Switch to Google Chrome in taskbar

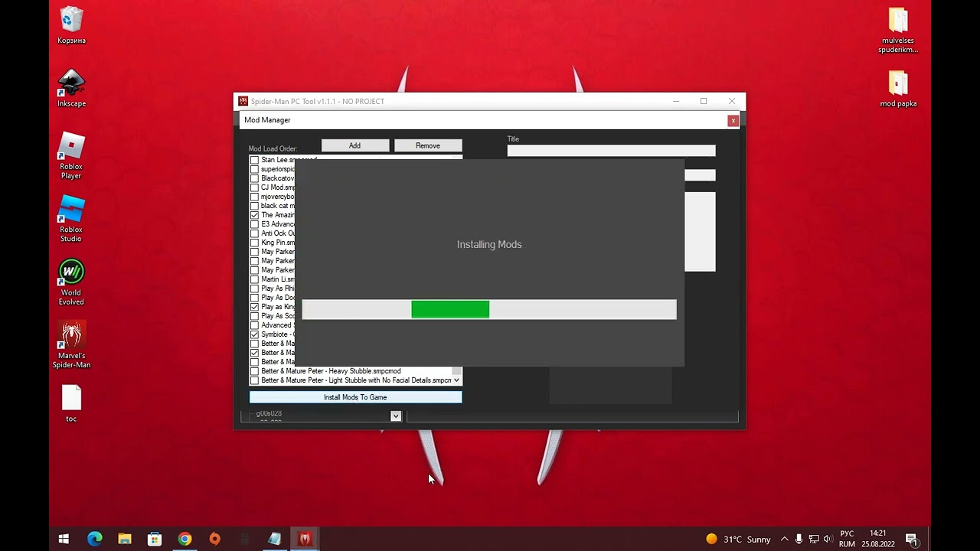tap(185, 539)
